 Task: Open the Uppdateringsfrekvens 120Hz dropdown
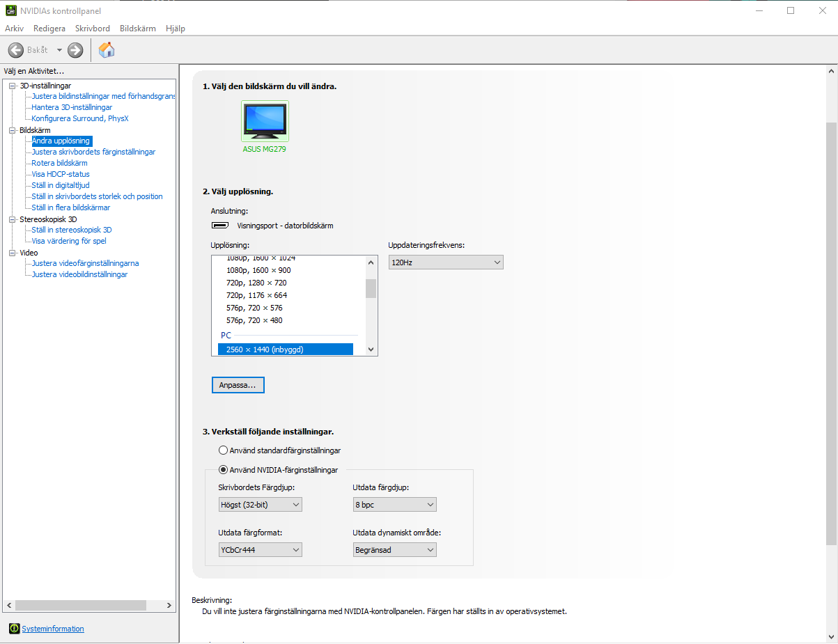point(446,262)
